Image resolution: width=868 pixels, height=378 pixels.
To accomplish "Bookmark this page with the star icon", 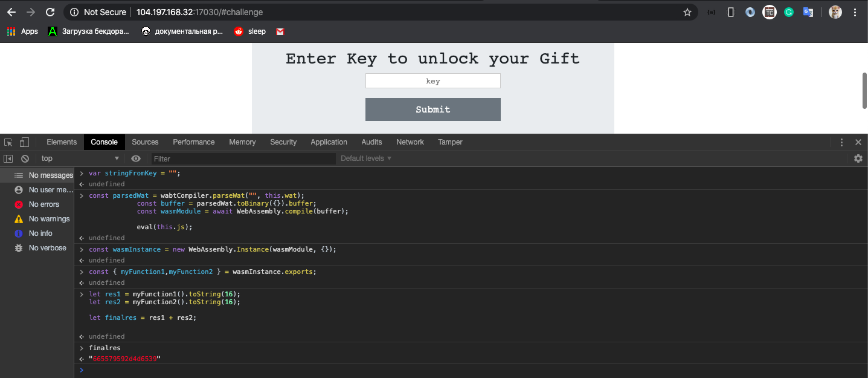I will (687, 12).
